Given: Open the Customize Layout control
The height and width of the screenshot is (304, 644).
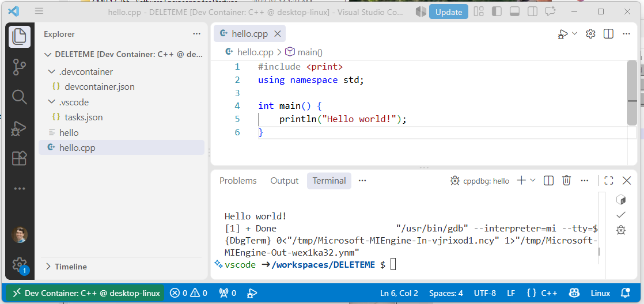Looking at the screenshot, I should point(479,12).
